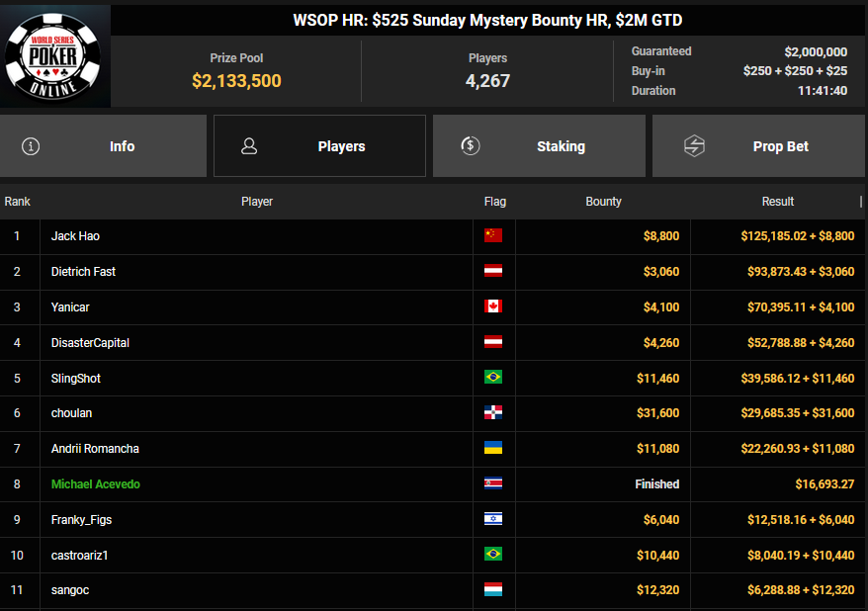Click the Info circle icon

coord(31,146)
